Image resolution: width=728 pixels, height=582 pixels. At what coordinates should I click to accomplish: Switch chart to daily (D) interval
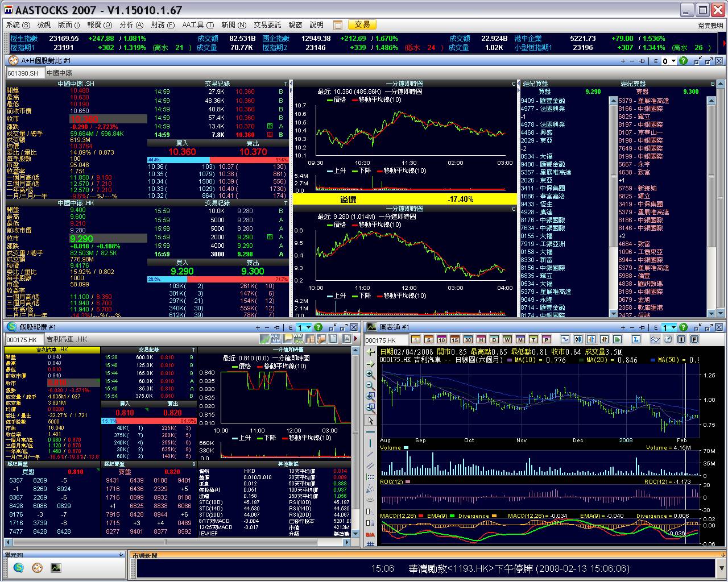coord(494,339)
